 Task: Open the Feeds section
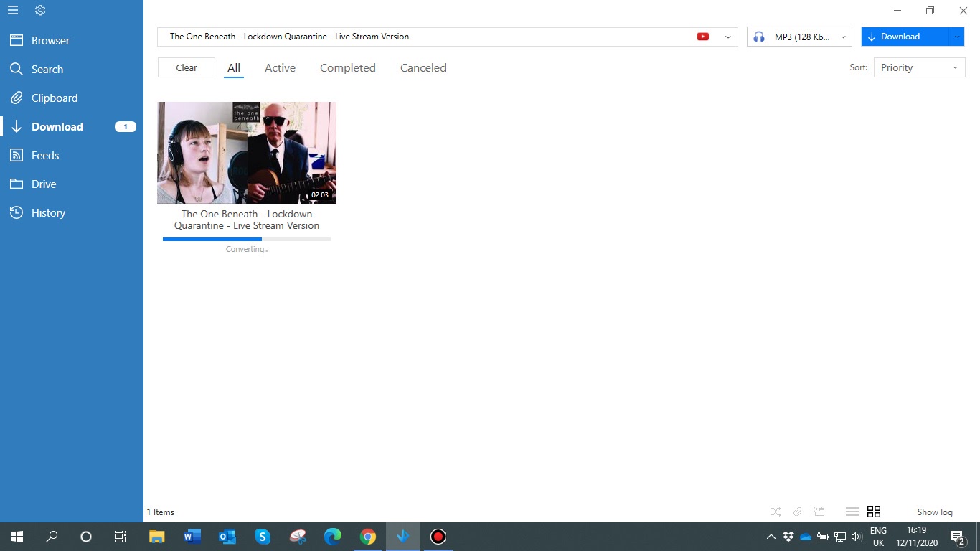tap(72, 156)
